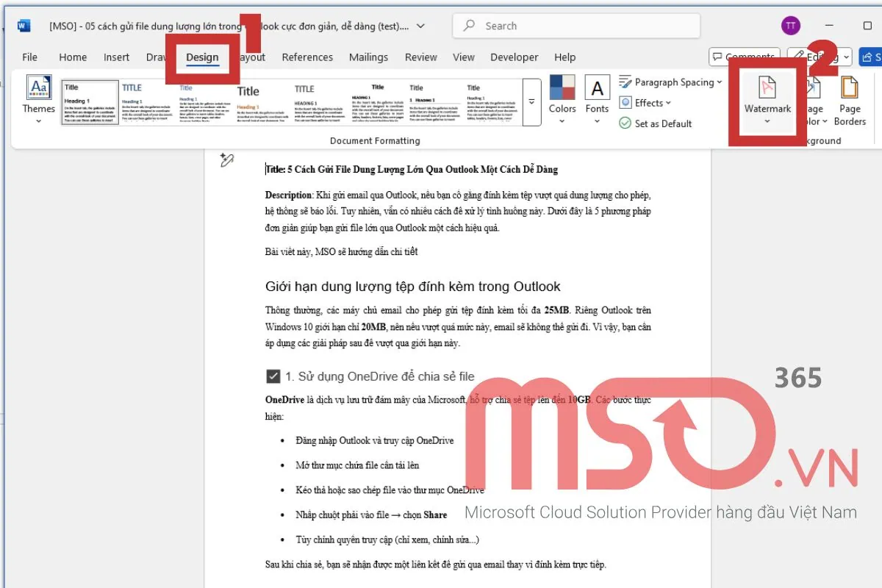Expand Paragraph Spacing dropdown
This screenshot has width=882, height=588.
(x=719, y=82)
